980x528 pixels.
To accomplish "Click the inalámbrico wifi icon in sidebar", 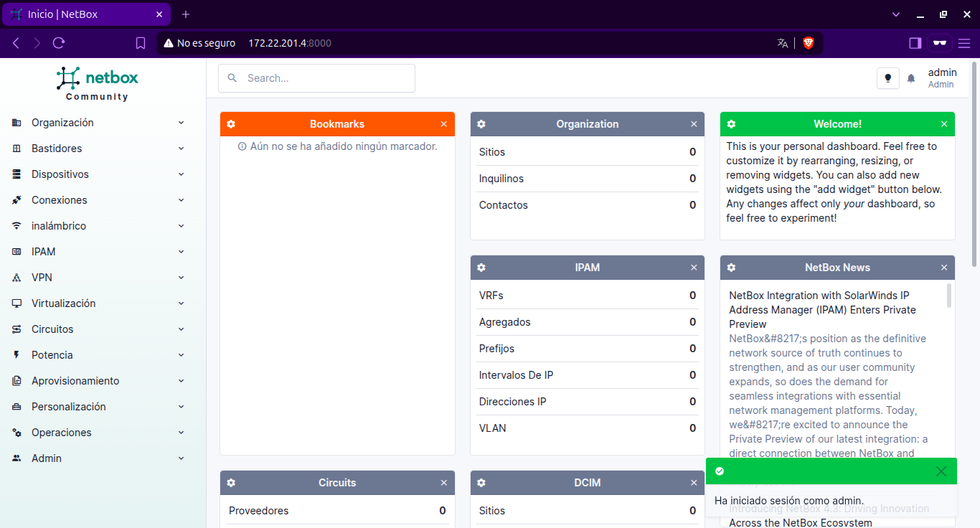I will 17,226.
